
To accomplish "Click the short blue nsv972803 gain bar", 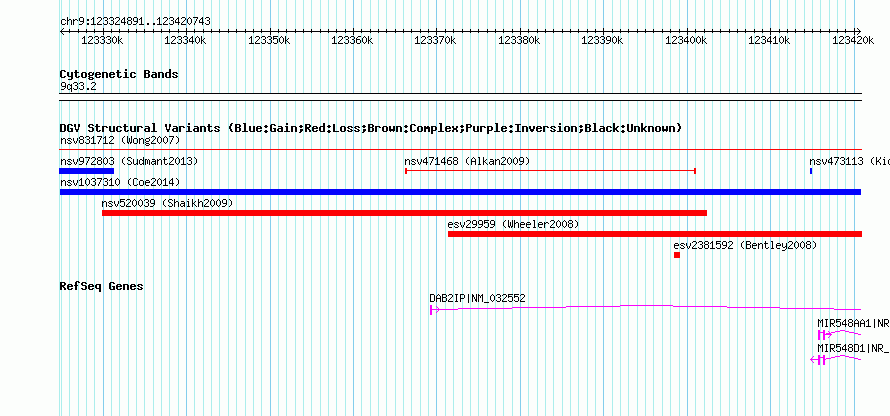I will [x=87, y=171].
